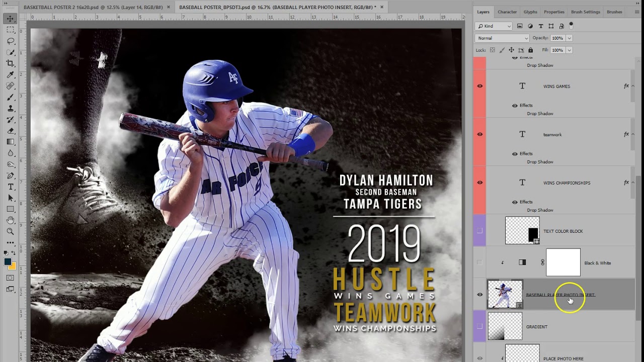This screenshot has height=362, width=644.
Task: Hide the WINS GAMES text layer
Action: [x=479, y=86]
